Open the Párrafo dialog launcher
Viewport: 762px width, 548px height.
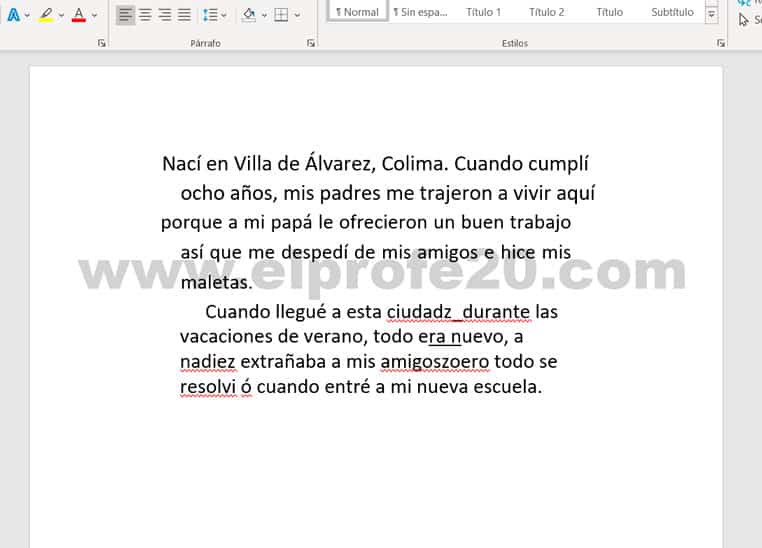[311, 43]
